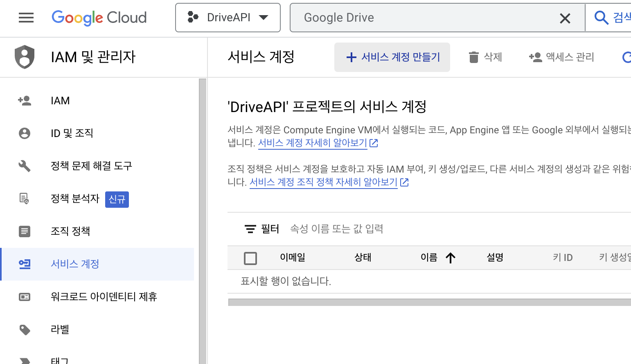This screenshot has width=631, height=364.
Task: Open 라벨 sidebar item
Action: 97,330
